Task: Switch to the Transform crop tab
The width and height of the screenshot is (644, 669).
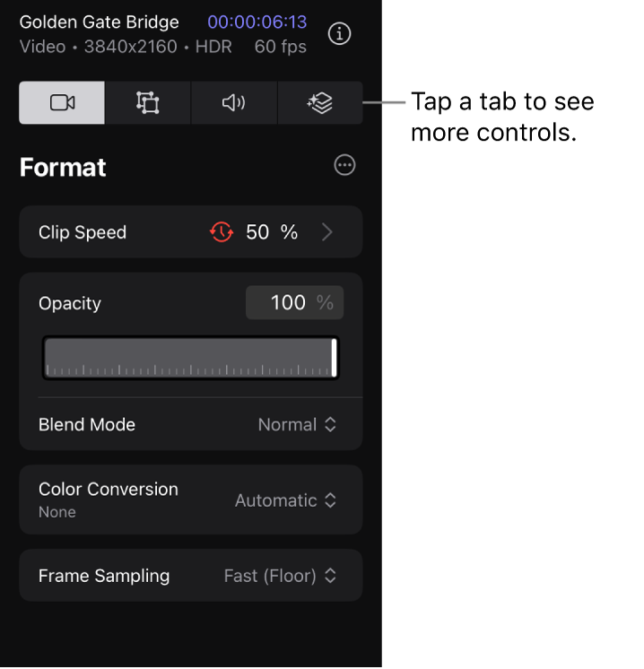Action: 148,102
